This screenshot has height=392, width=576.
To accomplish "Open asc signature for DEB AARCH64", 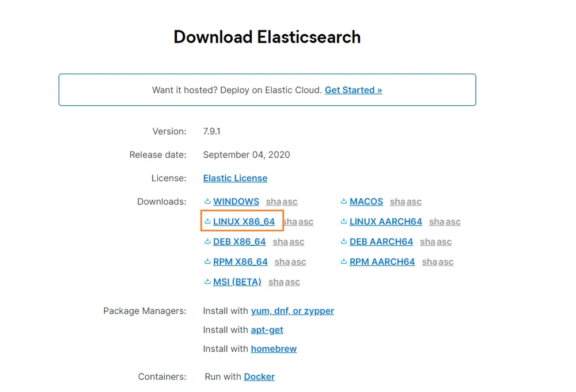I will click(444, 242).
